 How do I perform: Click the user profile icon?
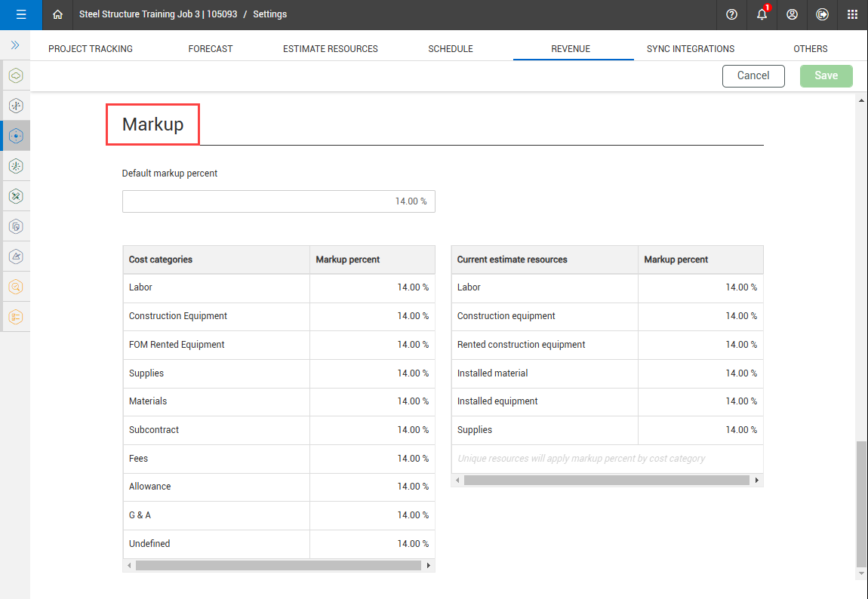coord(792,14)
